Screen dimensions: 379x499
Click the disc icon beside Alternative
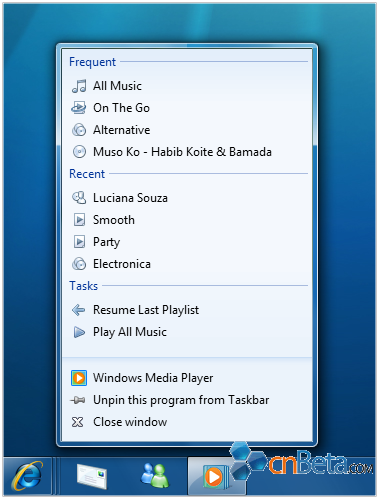[79, 130]
